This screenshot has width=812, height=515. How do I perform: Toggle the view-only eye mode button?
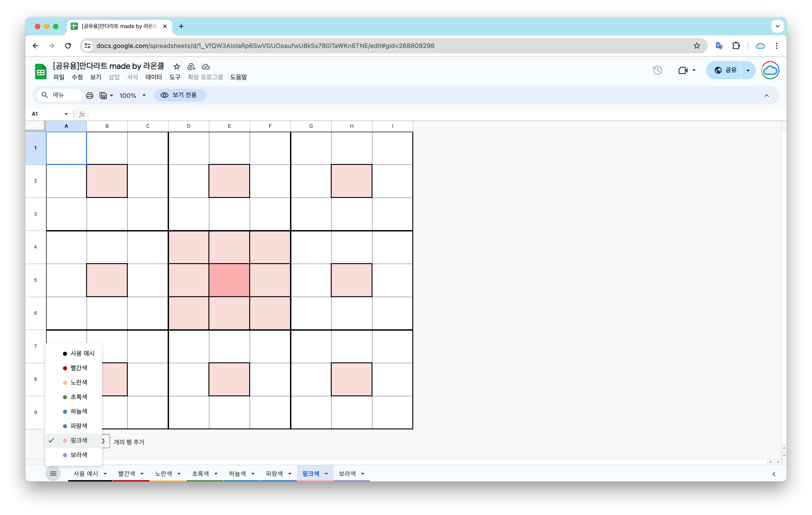point(180,95)
